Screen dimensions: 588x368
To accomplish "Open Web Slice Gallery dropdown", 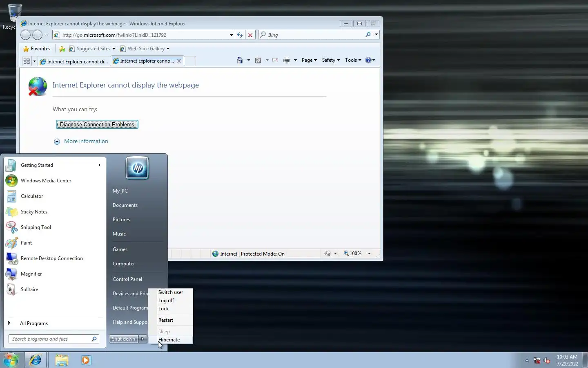I will pyautogui.click(x=168, y=49).
